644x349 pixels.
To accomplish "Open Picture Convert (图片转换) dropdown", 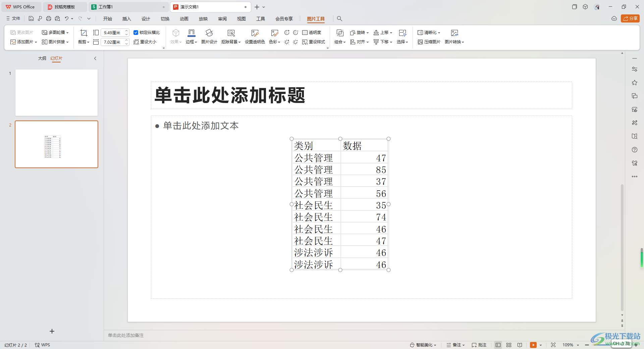I will [454, 42].
